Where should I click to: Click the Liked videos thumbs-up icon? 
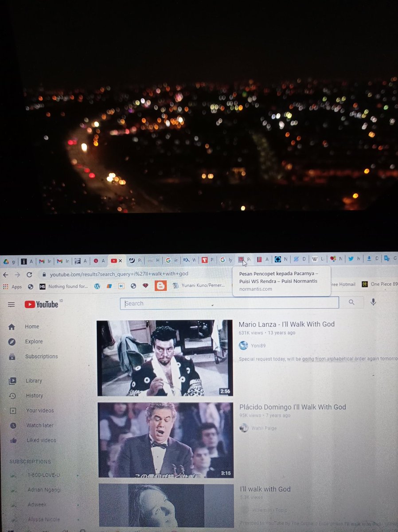13,441
